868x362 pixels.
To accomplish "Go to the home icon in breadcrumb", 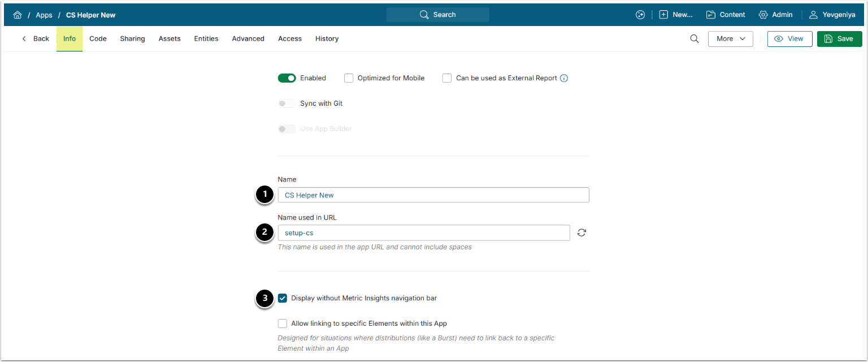I will tap(18, 15).
